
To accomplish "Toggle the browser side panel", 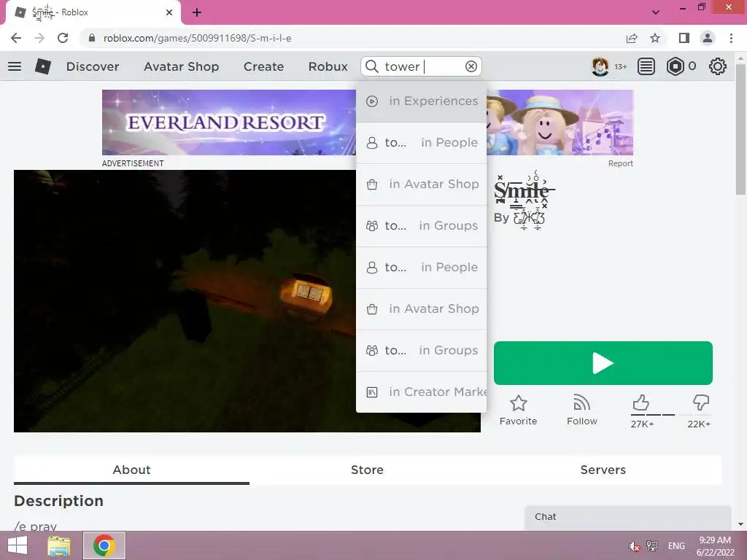I will (x=684, y=38).
